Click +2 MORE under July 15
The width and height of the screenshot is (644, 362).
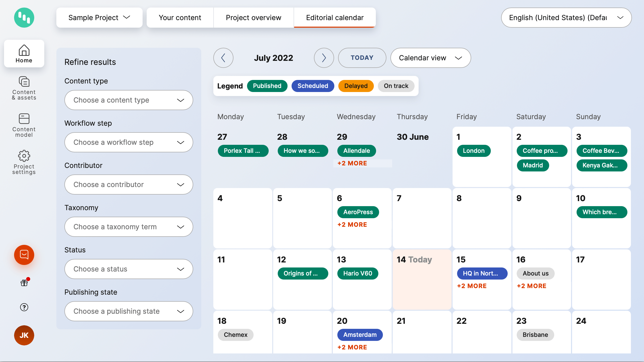tap(472, 286)
